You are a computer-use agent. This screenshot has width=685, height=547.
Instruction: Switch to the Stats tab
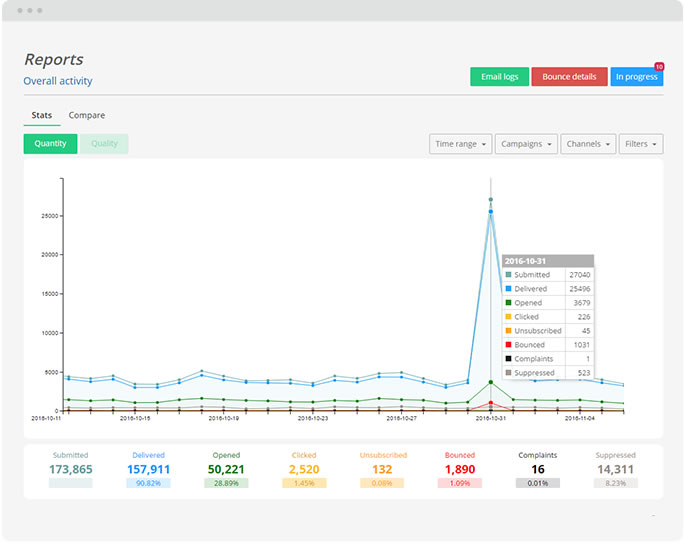point(42,116)
